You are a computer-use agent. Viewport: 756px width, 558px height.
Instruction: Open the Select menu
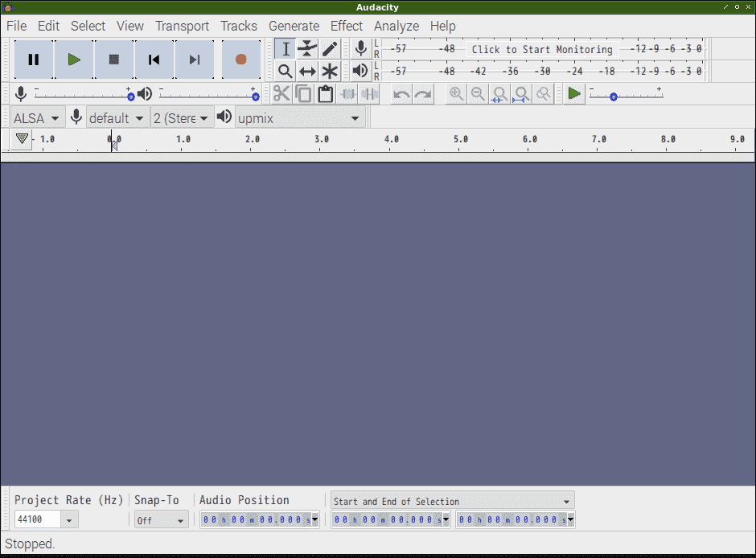tap(88, 26)
